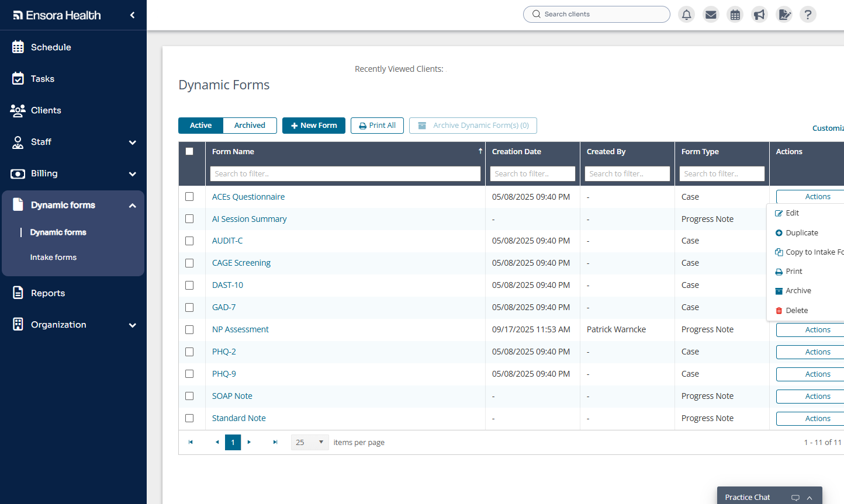Image resolution: width=844 pixels, height=504 pixels.
Task: Go to the previous page arrow
Action: (217, 442)
